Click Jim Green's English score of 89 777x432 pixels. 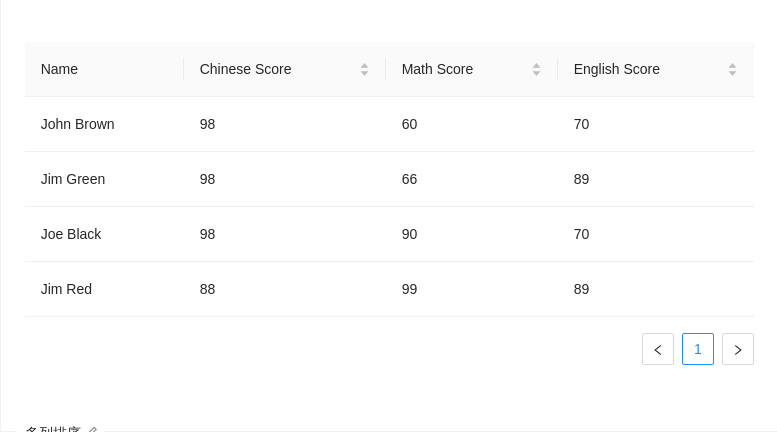[x=582, y=179]
